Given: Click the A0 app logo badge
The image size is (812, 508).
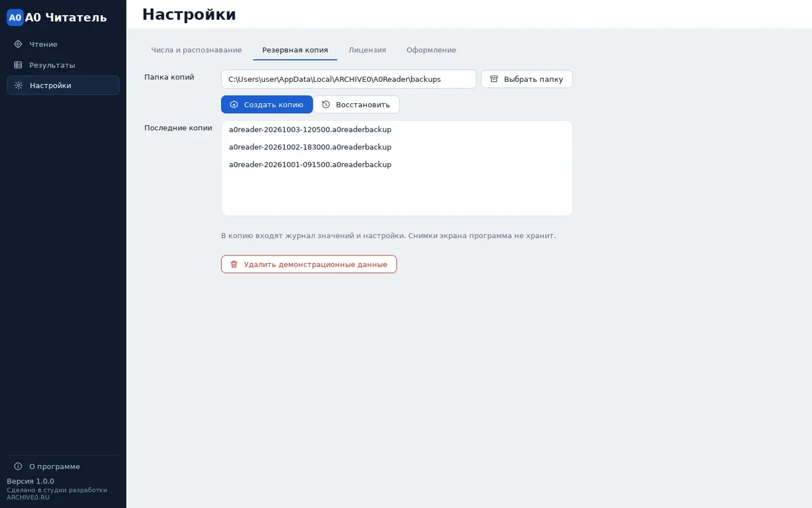Looking at the screenshot, I should coord(15,17).
